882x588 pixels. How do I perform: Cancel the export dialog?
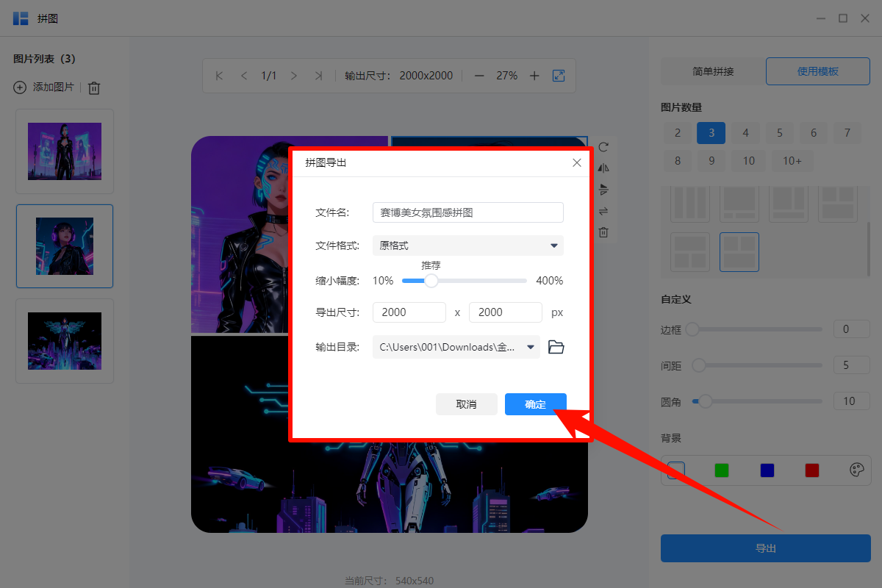pos(466,404)
